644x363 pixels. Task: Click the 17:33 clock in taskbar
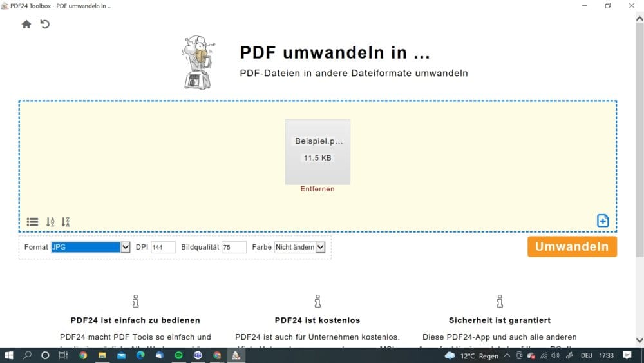(x=606, y=356)
